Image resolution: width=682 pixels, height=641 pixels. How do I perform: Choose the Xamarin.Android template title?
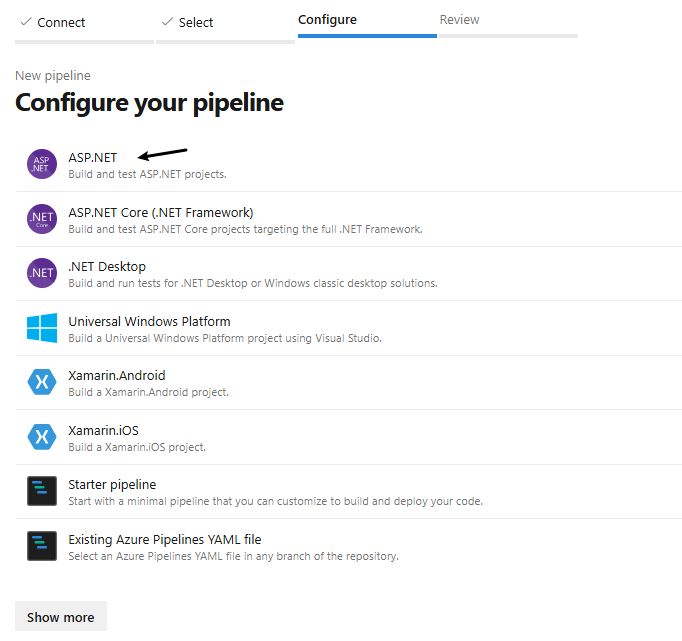point(117,375)
